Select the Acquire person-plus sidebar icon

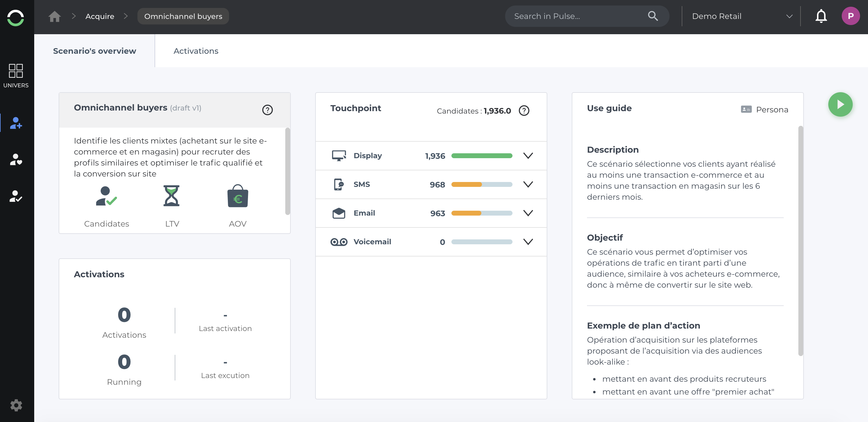pos(16,123)
